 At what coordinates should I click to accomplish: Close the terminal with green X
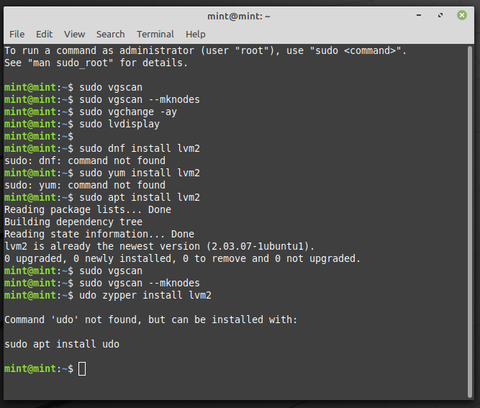pyautogui.click(x=462, y=15)
